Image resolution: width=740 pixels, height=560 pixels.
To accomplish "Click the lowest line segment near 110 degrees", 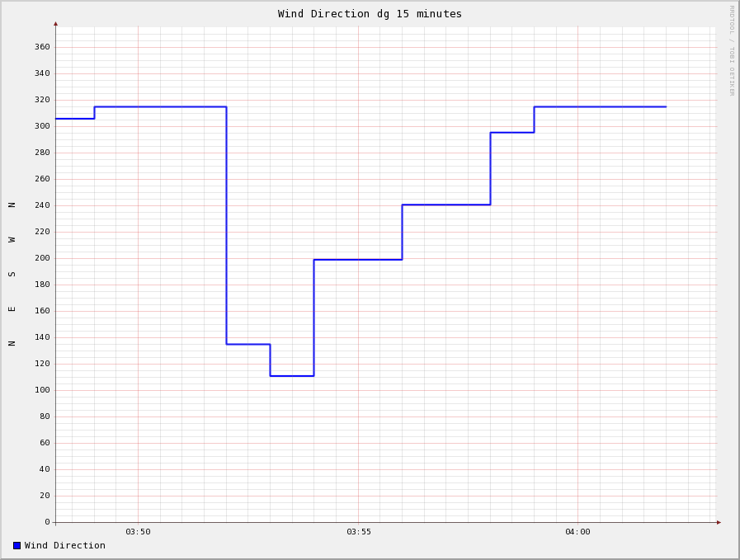I will pyautogui.click(x=292, y=376).
